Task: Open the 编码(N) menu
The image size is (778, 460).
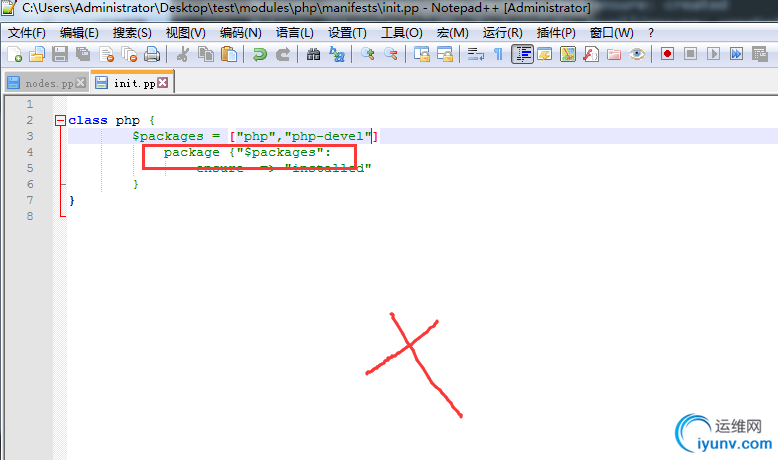Action: tap(241, 33)
